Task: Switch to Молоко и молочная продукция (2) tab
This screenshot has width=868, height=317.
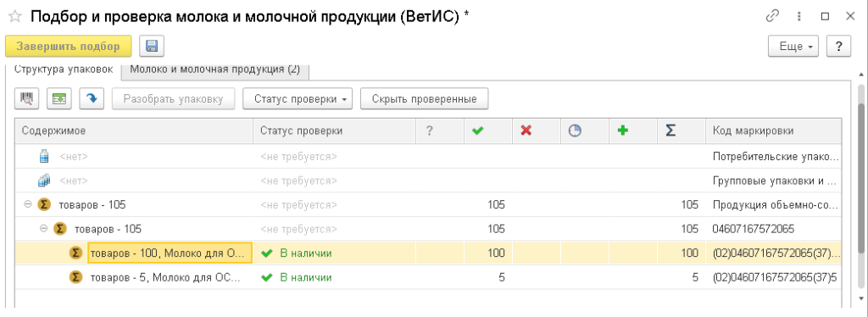Action: point(214,70)
